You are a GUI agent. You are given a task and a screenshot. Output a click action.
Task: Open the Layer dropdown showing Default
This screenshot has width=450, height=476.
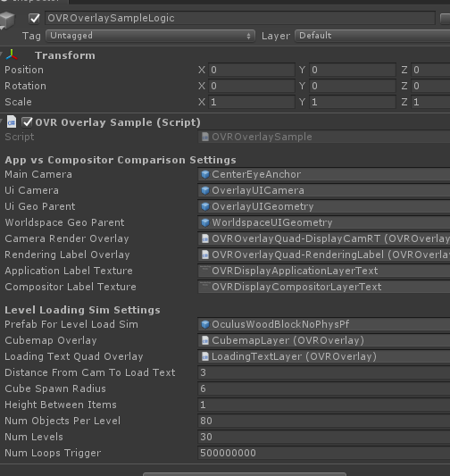coord(372,36)
